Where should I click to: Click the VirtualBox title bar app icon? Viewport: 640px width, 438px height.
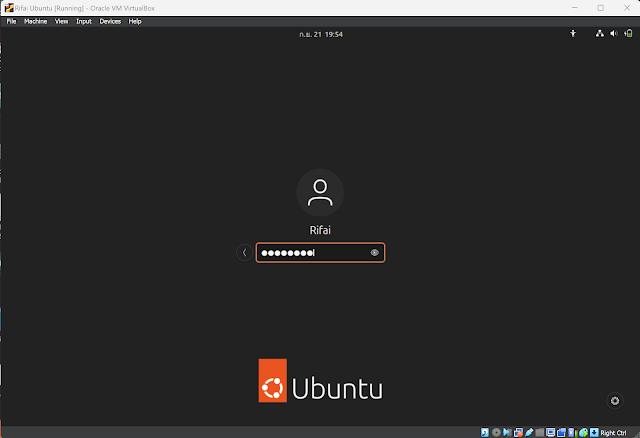pos(9,8)
